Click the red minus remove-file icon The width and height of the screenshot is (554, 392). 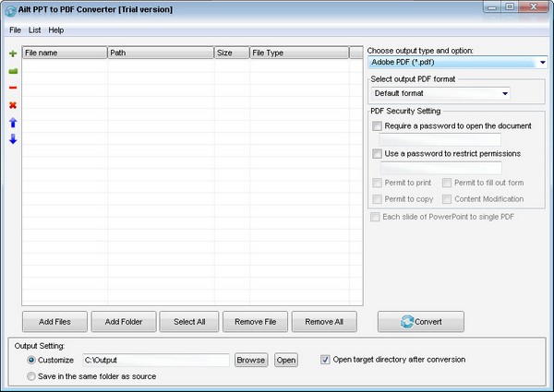click(x=13, y=88)
